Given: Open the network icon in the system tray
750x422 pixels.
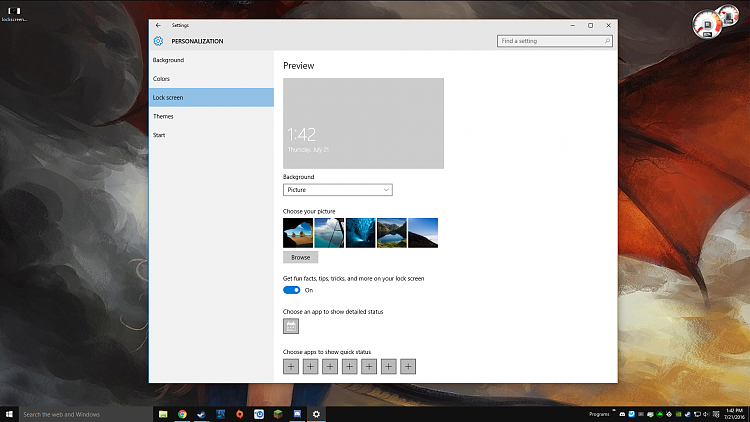Looking at the screenshot, I should coord(697,414).
